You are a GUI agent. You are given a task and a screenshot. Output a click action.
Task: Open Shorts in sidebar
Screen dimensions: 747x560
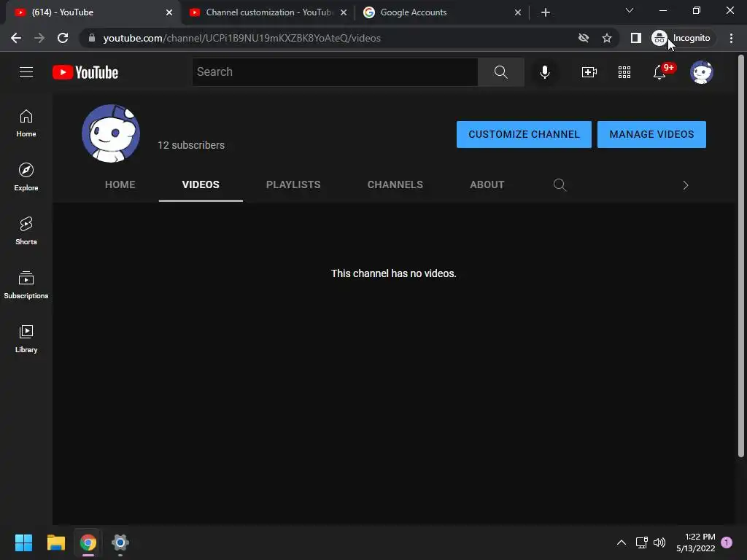[26, 231]
